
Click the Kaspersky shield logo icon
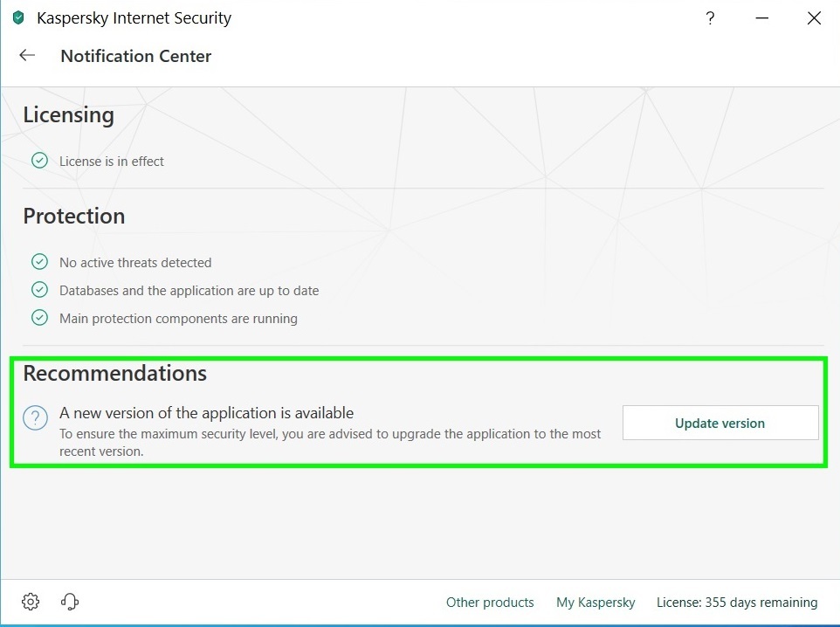point(18,17)
